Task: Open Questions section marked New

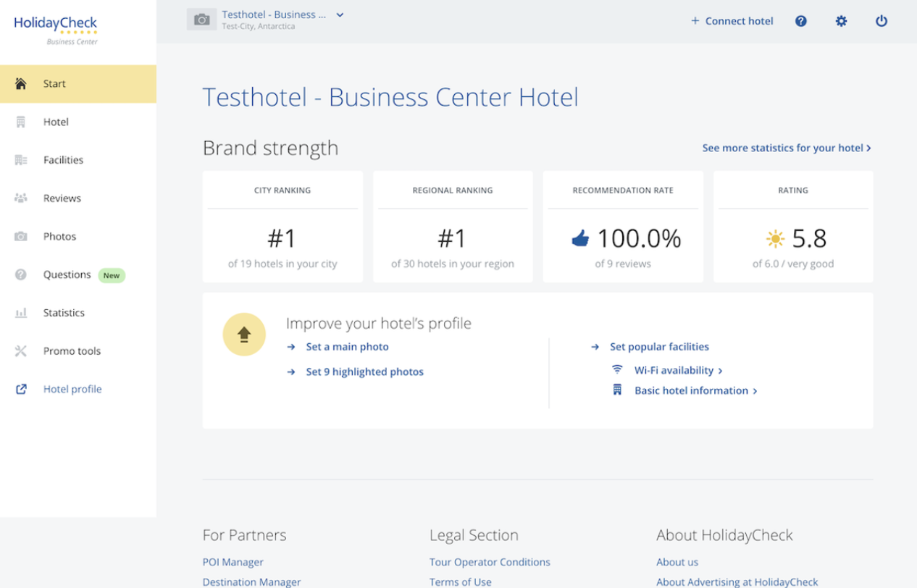Action: tap(67, 274)
